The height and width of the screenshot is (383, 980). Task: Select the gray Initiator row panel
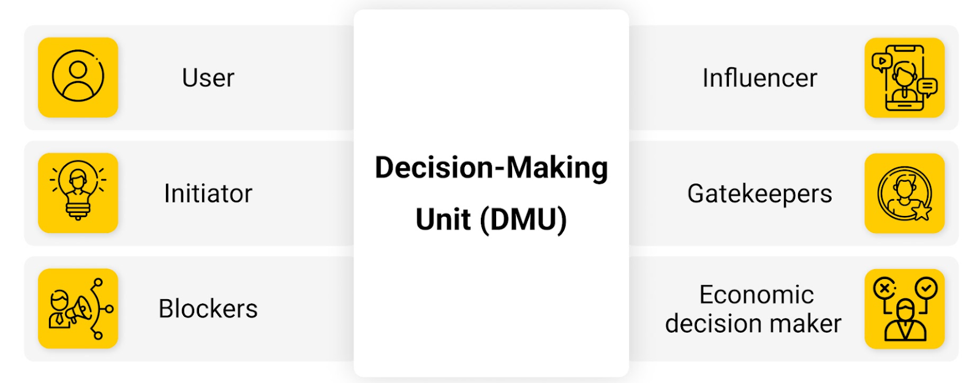pos(189,193)
